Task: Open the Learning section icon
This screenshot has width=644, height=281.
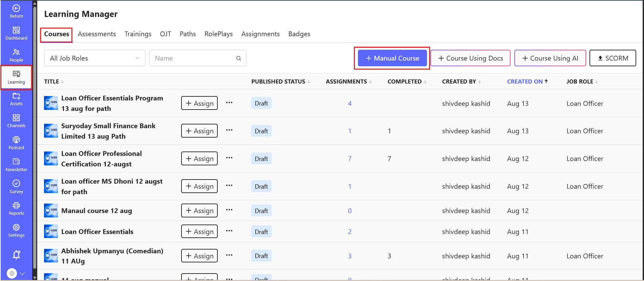Action: (x=16, y=77)
